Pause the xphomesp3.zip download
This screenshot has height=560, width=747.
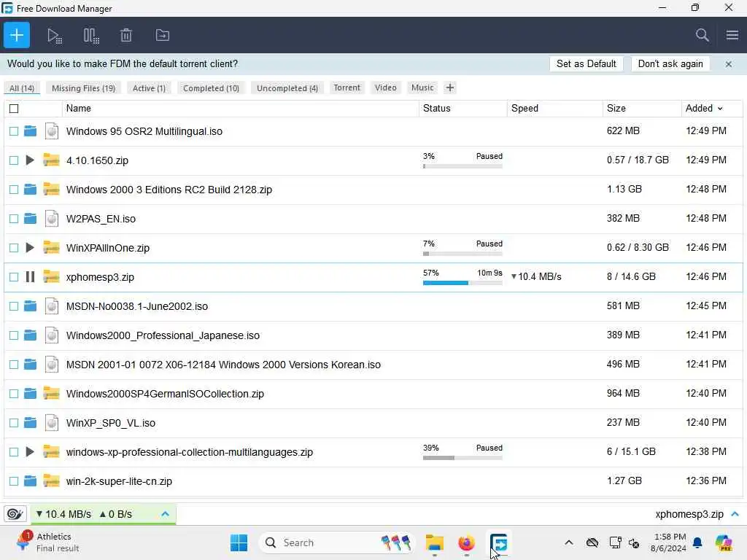(30, 276)
